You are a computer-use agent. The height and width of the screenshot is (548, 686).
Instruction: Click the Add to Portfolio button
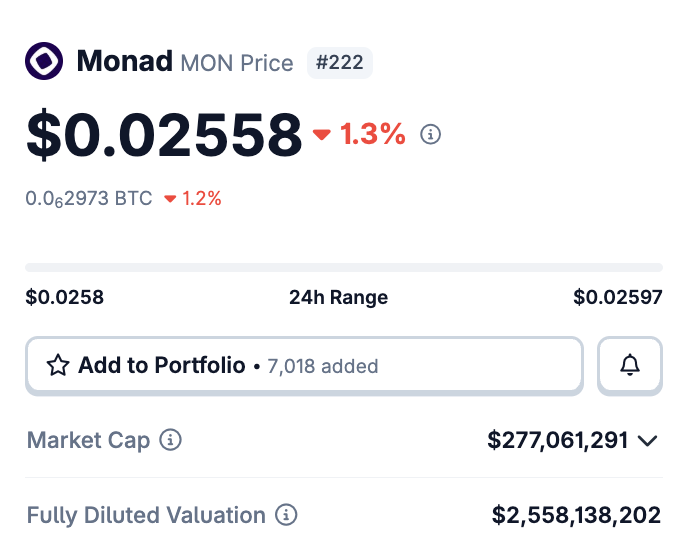tap(303, 366)
